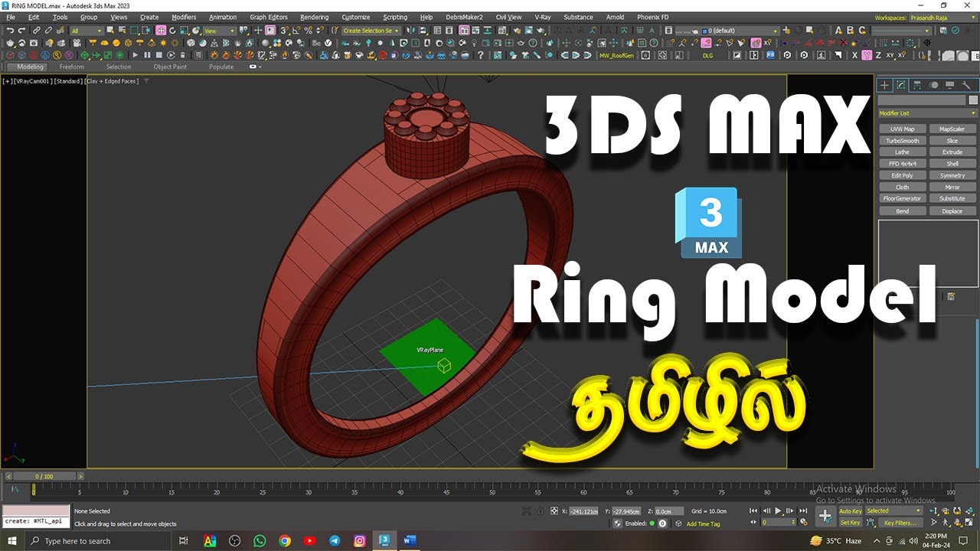Click the Select and Link chain icon

[x=36, y=30]
